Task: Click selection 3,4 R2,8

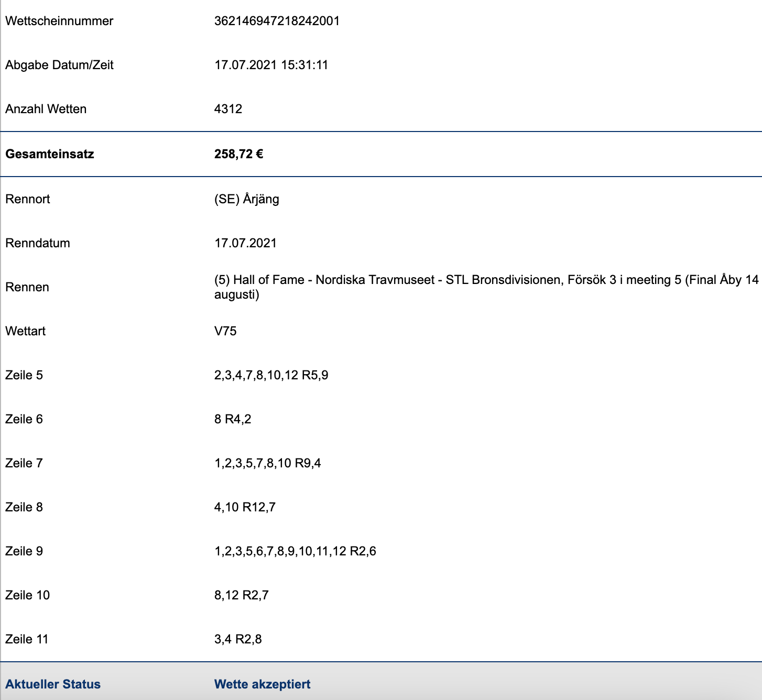Action: tap(238, 639)
